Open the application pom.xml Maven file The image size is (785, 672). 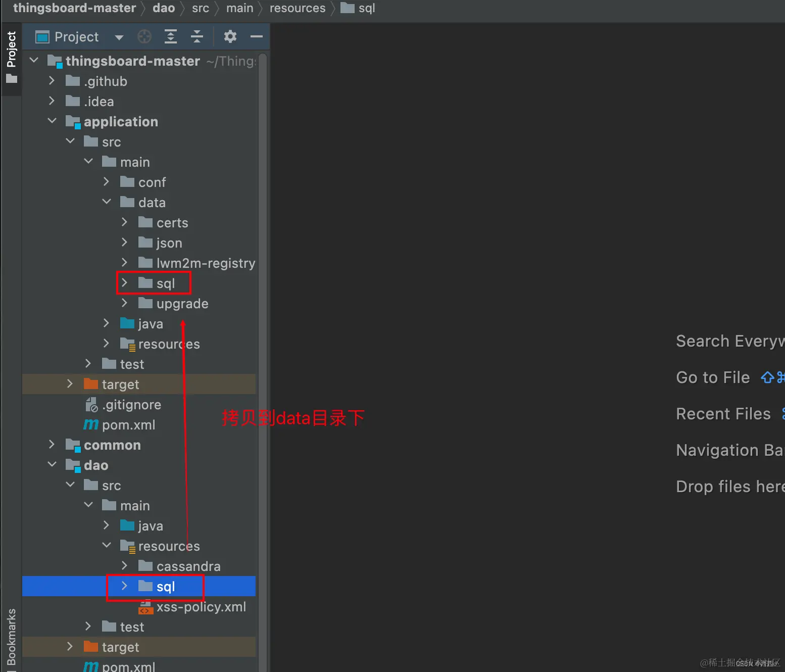[x=120, y=424]
